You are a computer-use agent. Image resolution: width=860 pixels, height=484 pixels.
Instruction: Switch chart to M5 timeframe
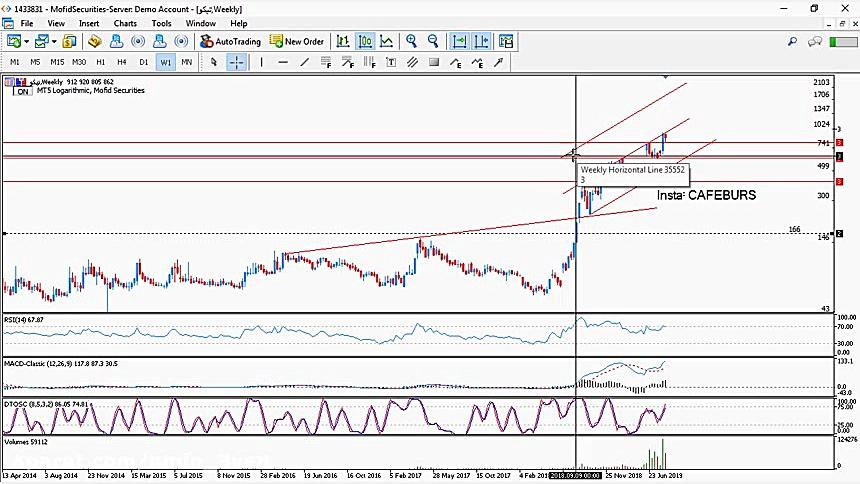click(35, 62)
